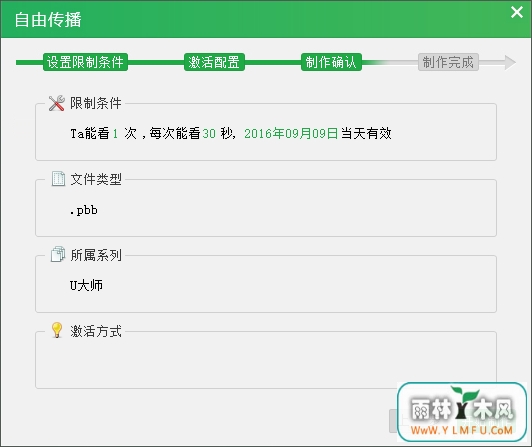Image resolution: width=532 pixels, height=447 pixels.
Task: Click the 激活方式 section heading
Action: click(96, 331)
